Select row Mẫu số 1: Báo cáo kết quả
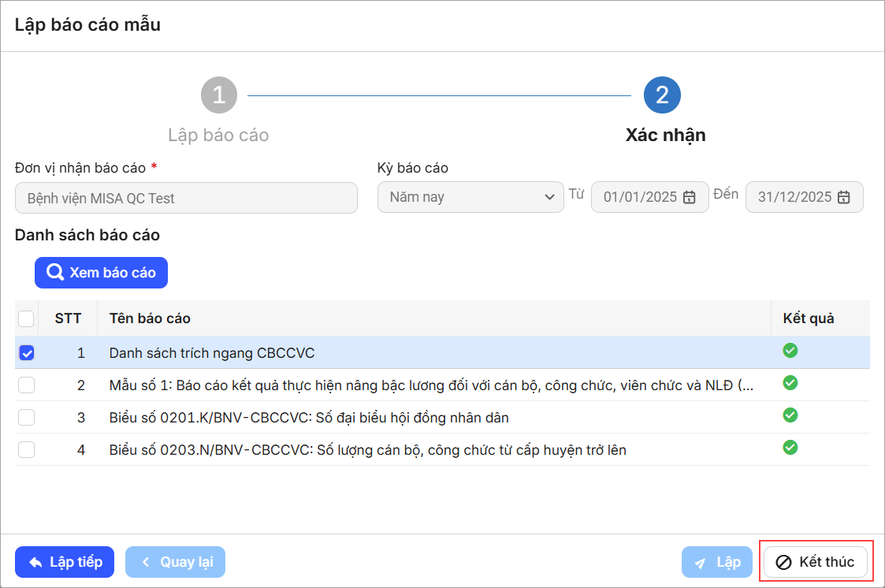Image resolution: width=885 pixels, height=588 pixels. (x=442, y=385)
